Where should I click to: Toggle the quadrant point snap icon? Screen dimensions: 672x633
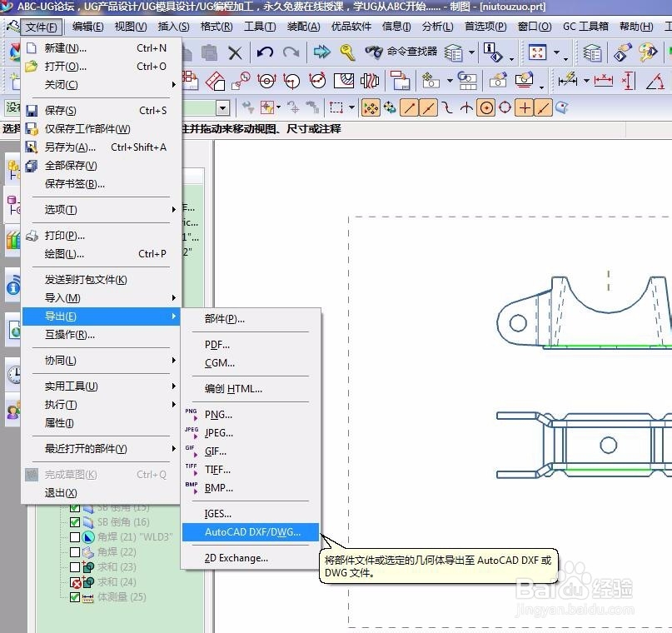tap(505, 107)
